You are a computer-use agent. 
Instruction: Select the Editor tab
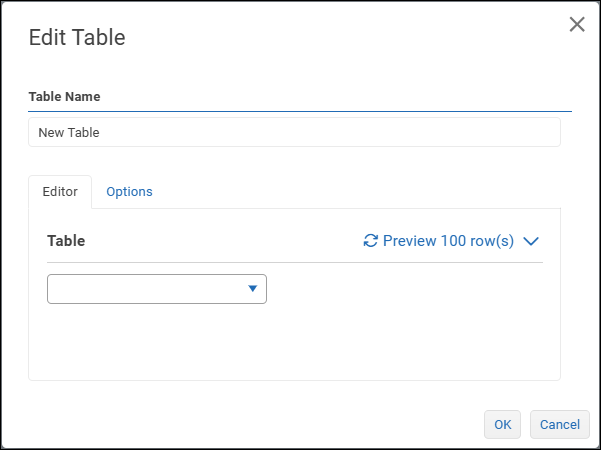tap(60, 191)
